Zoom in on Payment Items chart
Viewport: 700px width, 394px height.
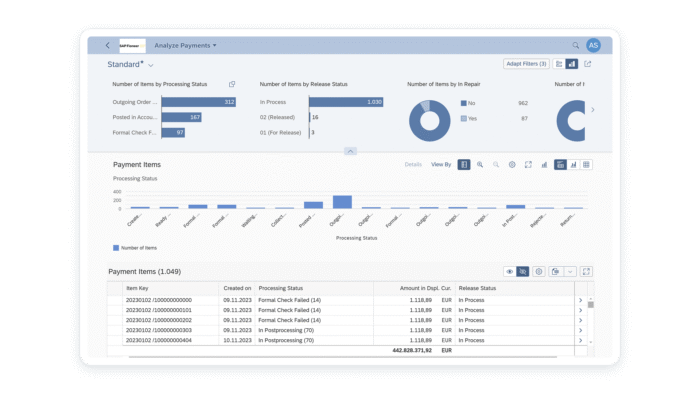[480, 165]
